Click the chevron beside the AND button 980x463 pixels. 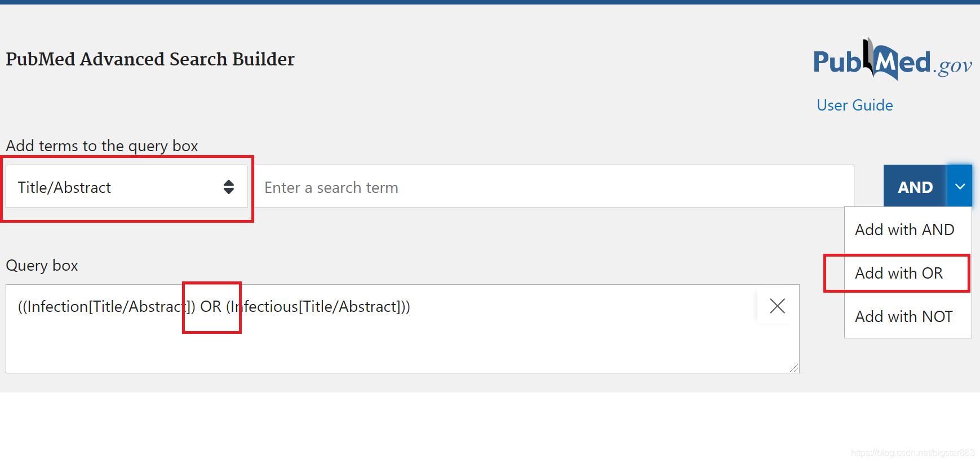coord(959,186)
